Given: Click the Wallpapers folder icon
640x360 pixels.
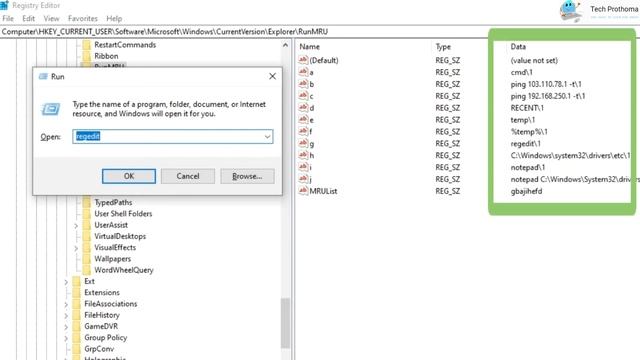Looking at the screenshot, I should pos(87,258).
